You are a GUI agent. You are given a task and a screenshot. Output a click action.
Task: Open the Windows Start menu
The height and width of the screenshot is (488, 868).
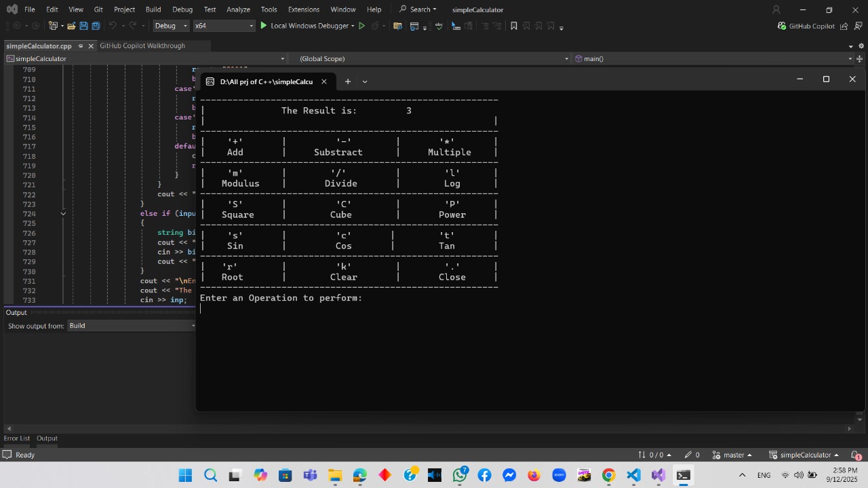185,475
